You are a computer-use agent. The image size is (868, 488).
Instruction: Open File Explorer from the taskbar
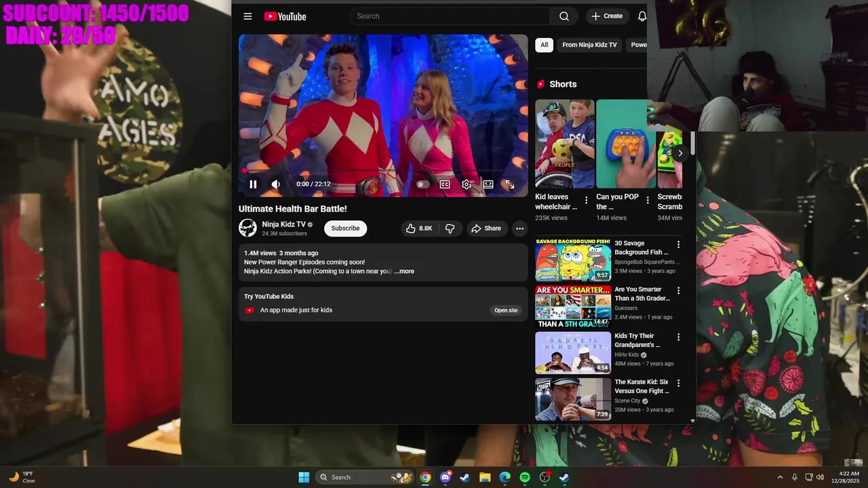(x=485, y=477)
